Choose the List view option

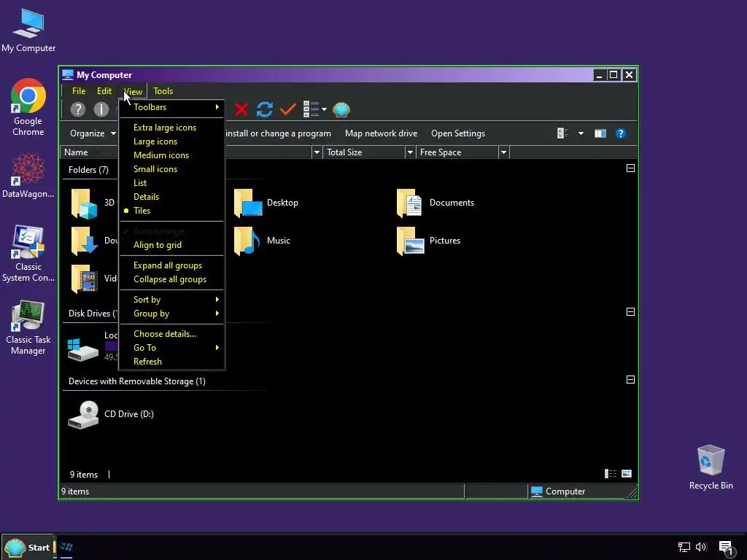click(172, 183)
